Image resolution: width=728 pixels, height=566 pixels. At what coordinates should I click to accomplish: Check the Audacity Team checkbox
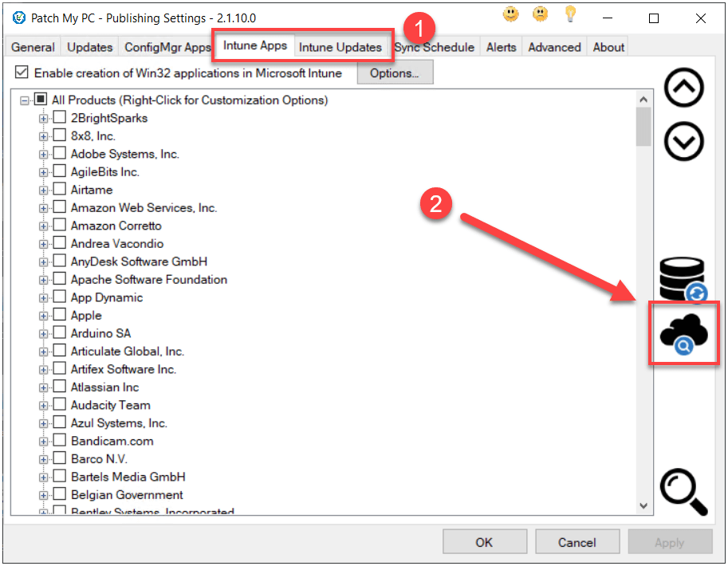point(60,404)
